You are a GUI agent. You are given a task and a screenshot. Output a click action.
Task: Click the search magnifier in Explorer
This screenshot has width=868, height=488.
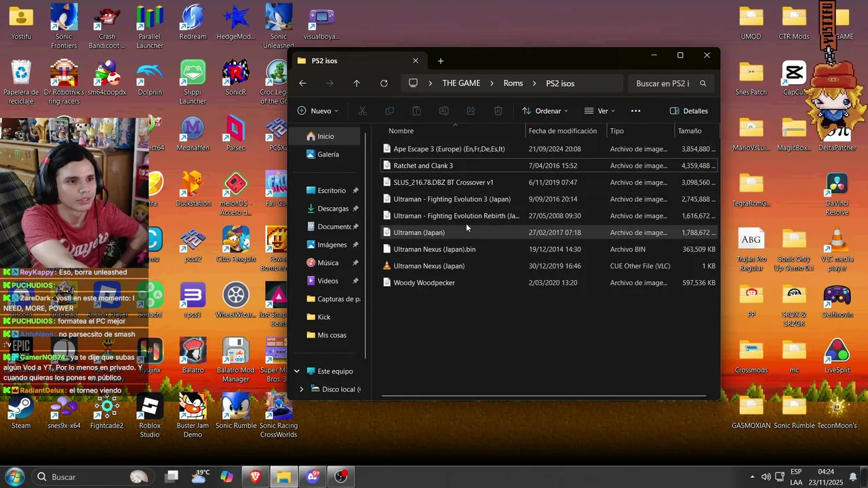pos(703,83)
